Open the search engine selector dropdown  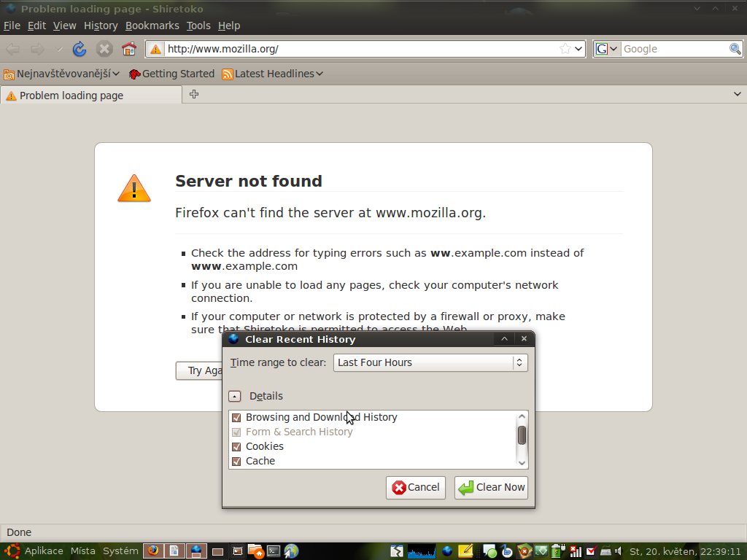606,49
